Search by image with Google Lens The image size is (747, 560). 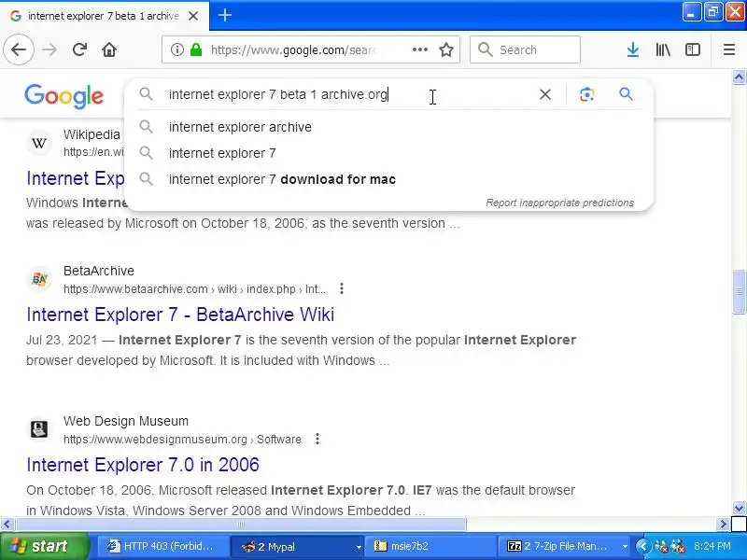pos(587,94)
